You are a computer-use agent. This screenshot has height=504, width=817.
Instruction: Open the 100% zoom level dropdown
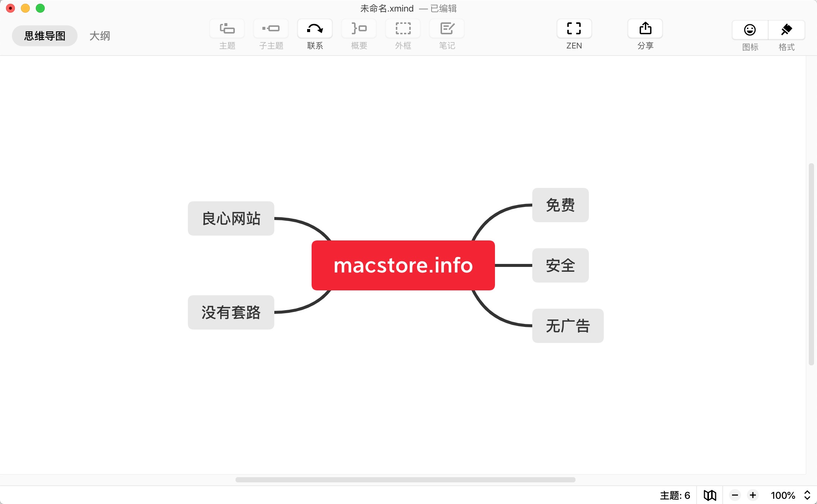coord(791,495)
